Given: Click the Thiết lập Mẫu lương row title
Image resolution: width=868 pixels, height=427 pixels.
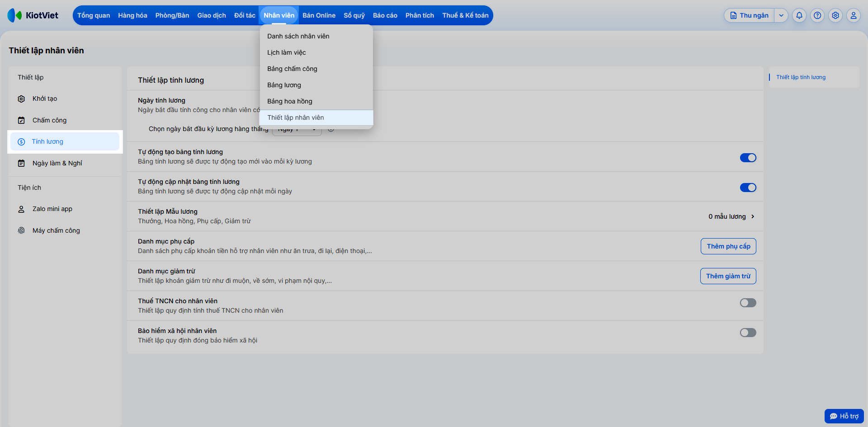Looking at the screenshot, I should pos(168,211).
